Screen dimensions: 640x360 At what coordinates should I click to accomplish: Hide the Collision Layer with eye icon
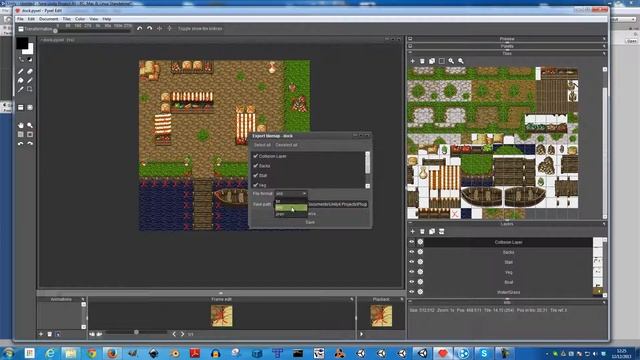(411, 242)
